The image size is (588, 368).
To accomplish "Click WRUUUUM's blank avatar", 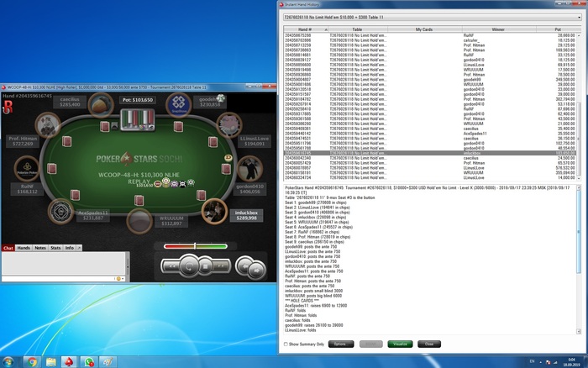I will coord(139,221).
